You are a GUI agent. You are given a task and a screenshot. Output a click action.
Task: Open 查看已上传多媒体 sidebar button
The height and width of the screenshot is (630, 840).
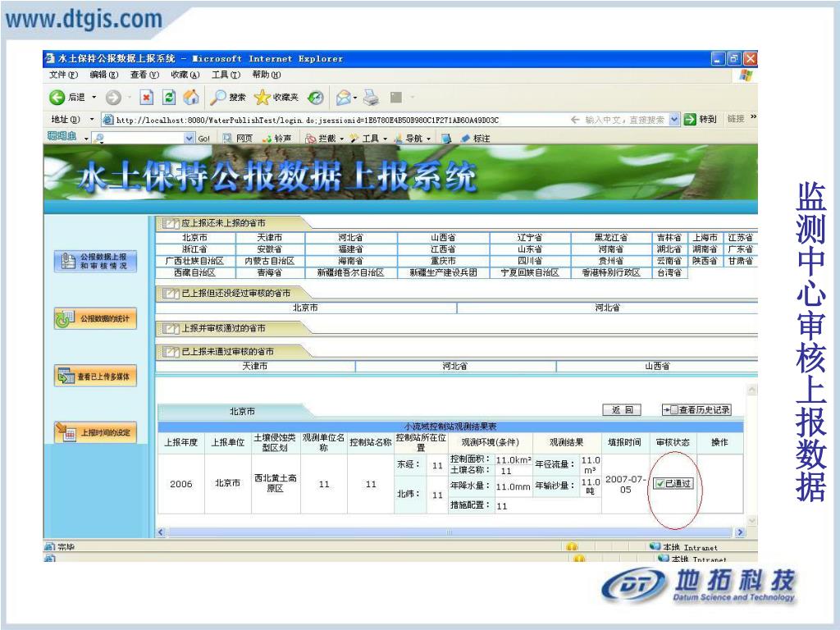click(x=95, y=376)
